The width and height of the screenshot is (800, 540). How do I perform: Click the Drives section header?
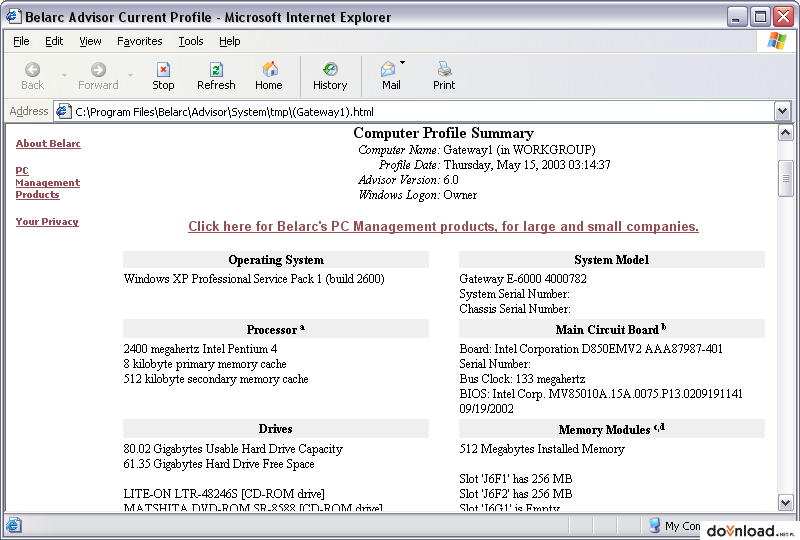pyautogui.click(x=276, y=429)
